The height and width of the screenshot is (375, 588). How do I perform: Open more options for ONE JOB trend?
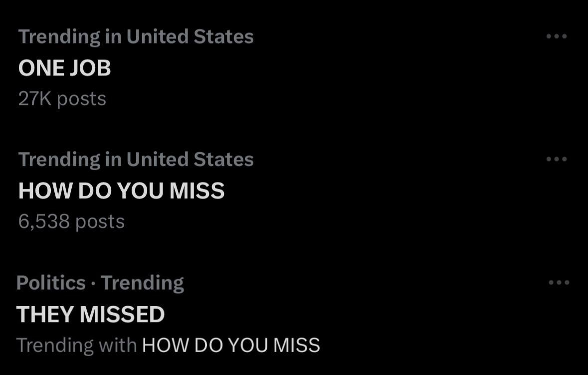click(x=557, y=36)
